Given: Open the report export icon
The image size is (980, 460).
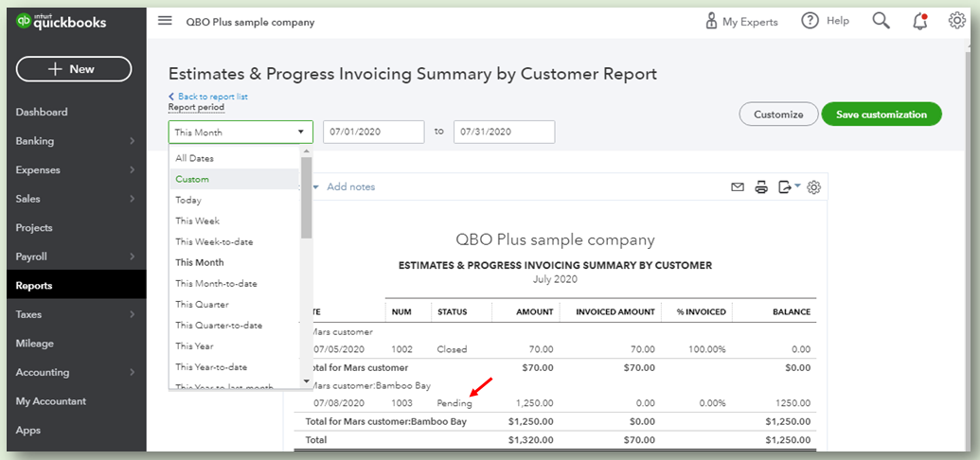Looking at the screenshot, I should point(787,187).
